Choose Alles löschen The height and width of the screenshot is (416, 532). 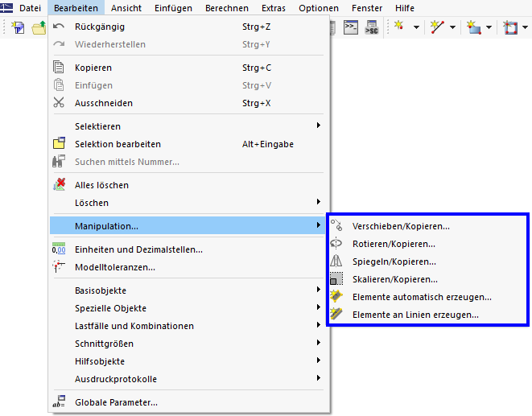point(188,185)
